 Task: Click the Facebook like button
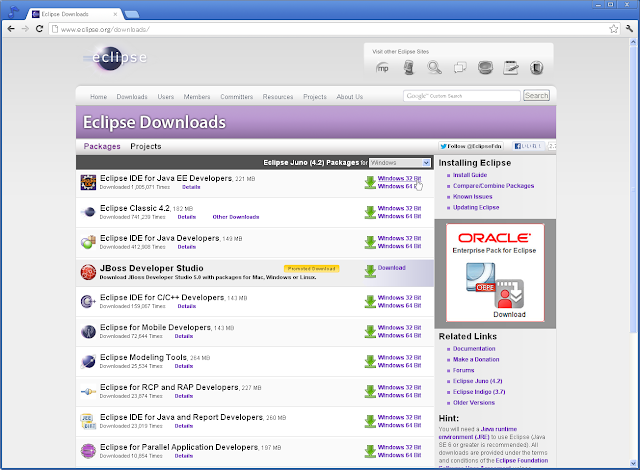point(528,146)
